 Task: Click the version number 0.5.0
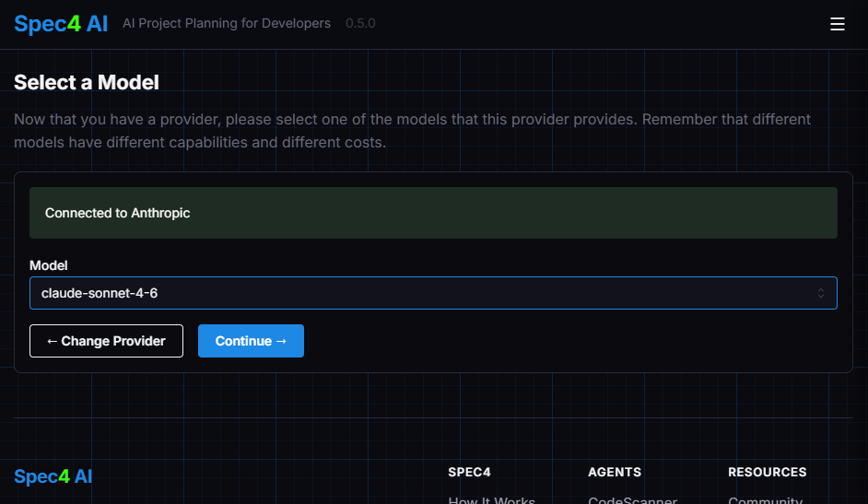[x=360, y=23]
